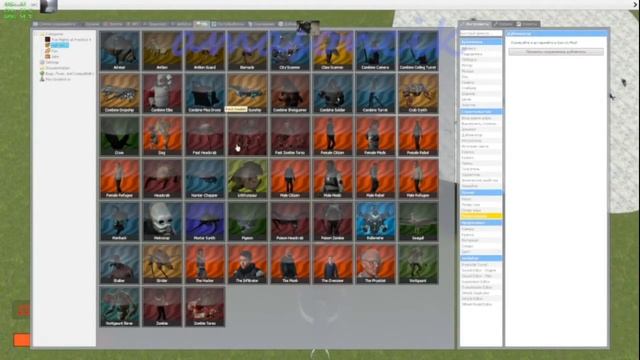Spawn the Combine Camera NPC
Screen dimensions: 640x360
(x=376, y=51)
